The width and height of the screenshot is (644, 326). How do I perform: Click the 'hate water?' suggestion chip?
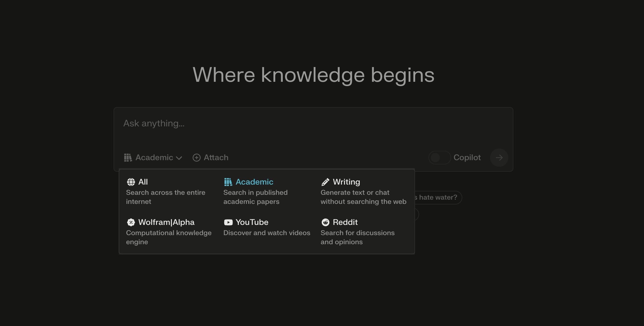pyautogui.click(x=438, y=197)
